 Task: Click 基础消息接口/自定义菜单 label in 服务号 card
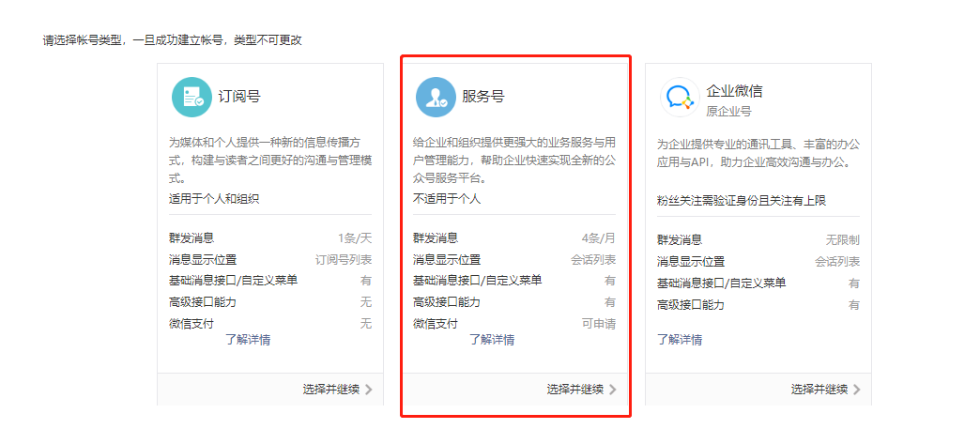click(478, 281)
